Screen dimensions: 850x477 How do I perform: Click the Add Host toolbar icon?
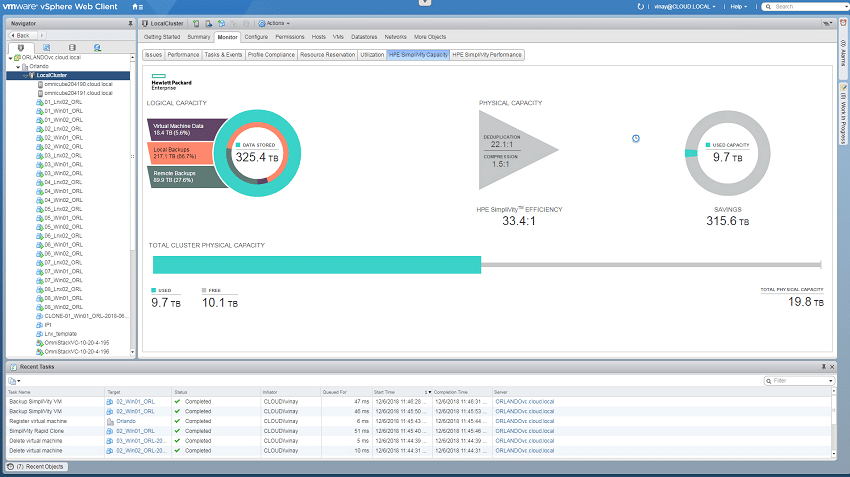[196, 23]
